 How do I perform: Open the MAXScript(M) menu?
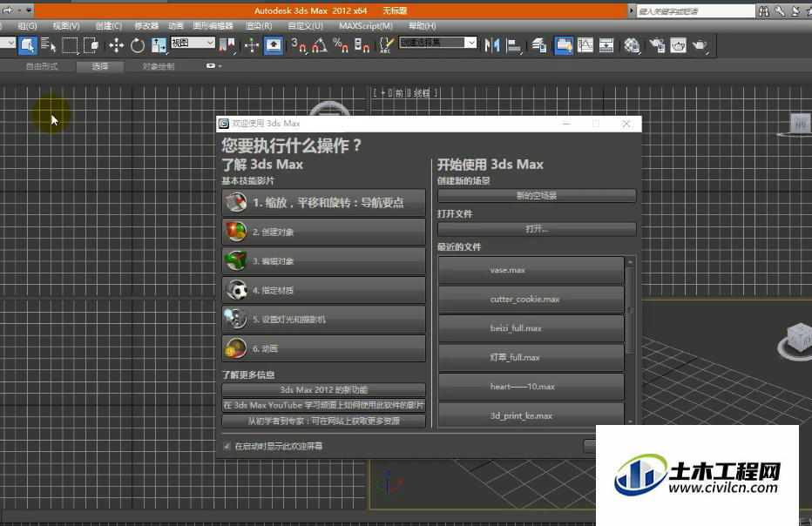coord(366,26)
